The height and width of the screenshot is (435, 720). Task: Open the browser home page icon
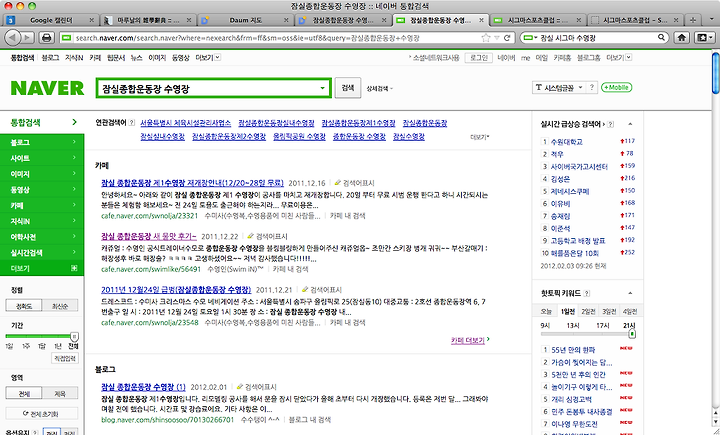(x=682, y=38)
